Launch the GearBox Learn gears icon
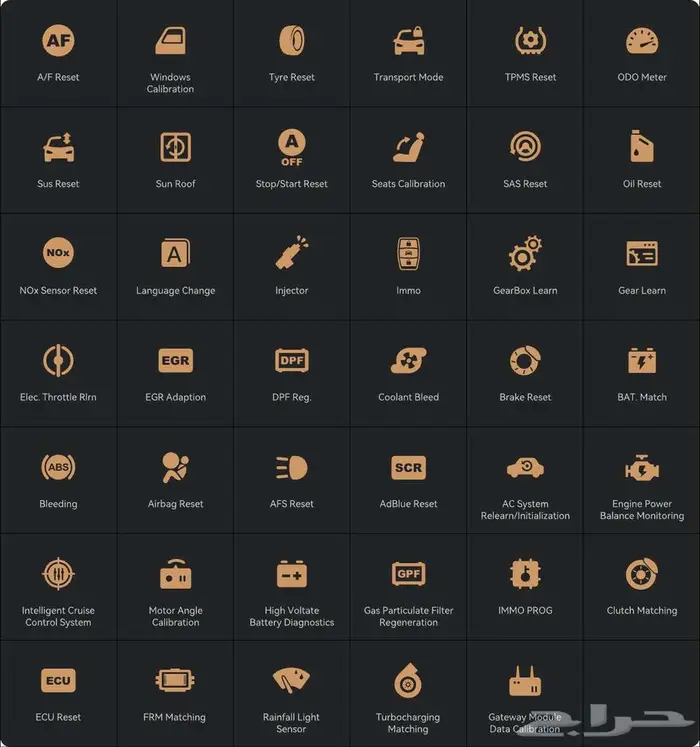Image resolution: width=700 pixels, height=747 pixels. click(x=525, y=253)
